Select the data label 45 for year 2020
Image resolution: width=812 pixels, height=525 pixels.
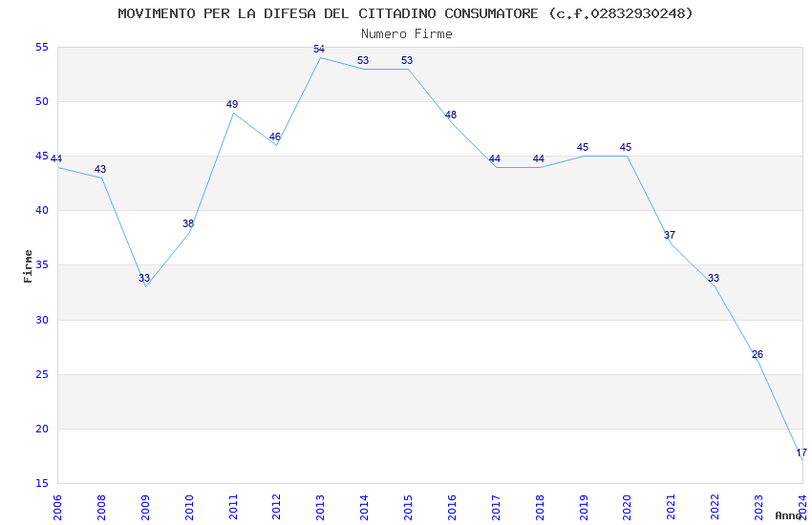click(626, 147)
